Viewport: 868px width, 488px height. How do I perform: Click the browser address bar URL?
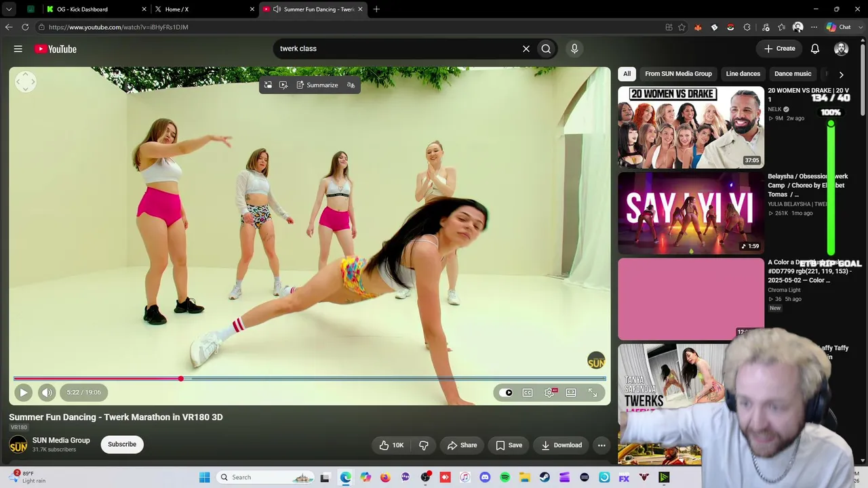tap(119, 27)
